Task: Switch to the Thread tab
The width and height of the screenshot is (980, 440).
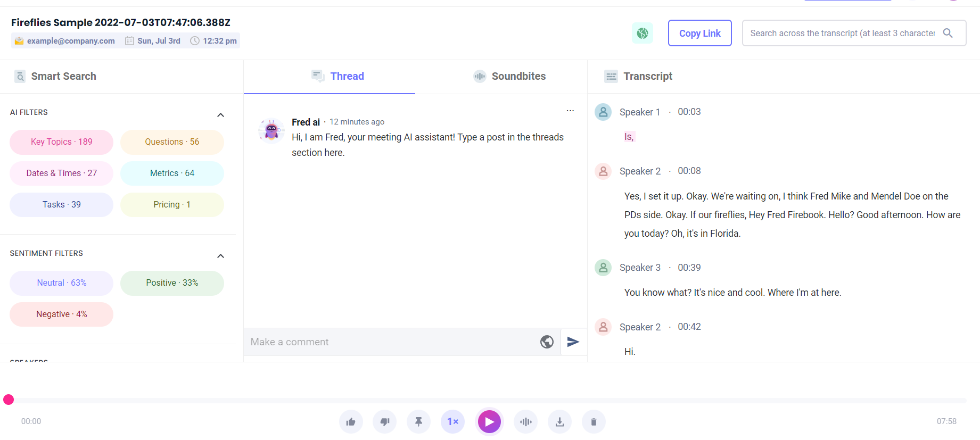Action: (x=330, y=77)
